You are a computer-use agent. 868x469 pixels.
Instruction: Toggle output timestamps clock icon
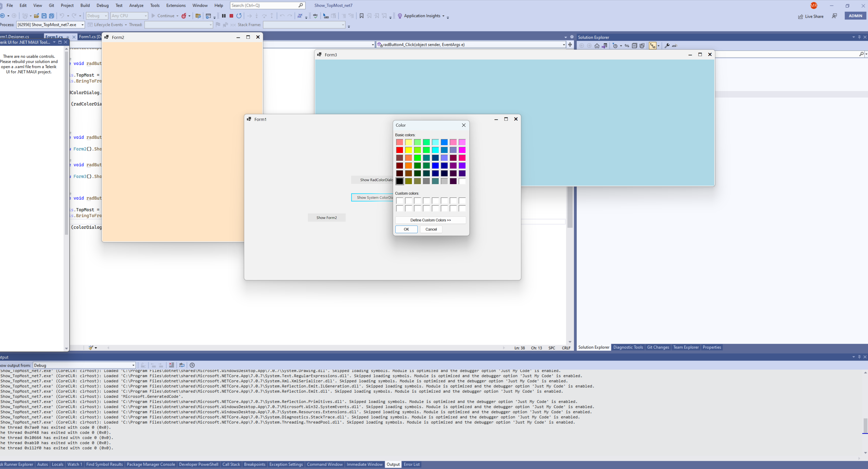pyautogui.click(x=192, y=365)
